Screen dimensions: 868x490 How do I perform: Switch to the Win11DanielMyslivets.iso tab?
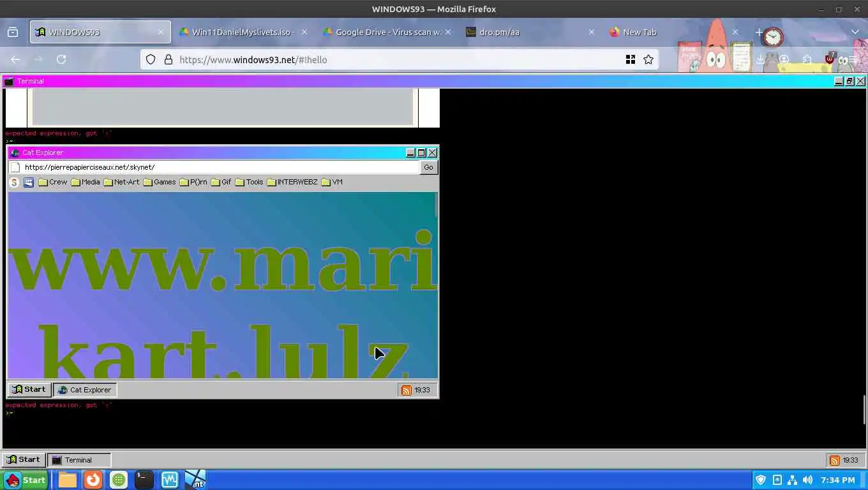[x=243, y=32]
